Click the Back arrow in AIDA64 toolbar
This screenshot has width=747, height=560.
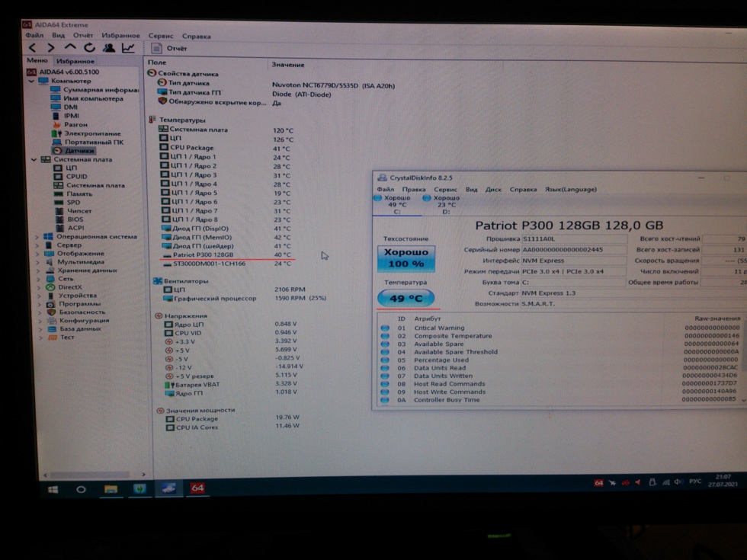point(32,48)
